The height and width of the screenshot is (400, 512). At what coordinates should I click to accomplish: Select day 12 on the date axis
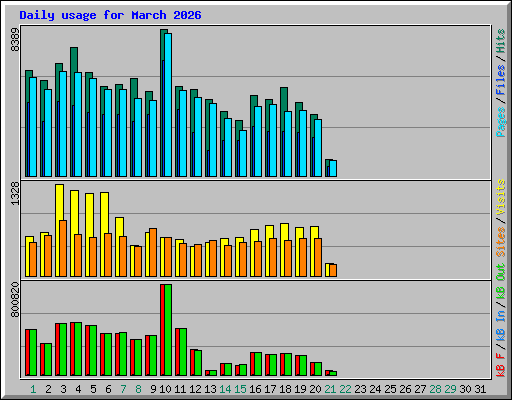195,389
